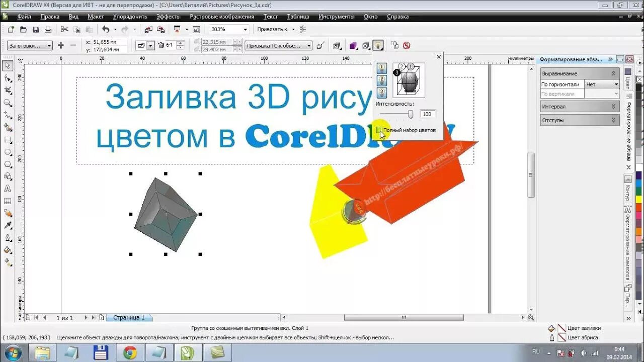
Task: Select the Ellipse tool
Action: pyautogui.click(x=8, y=152)
